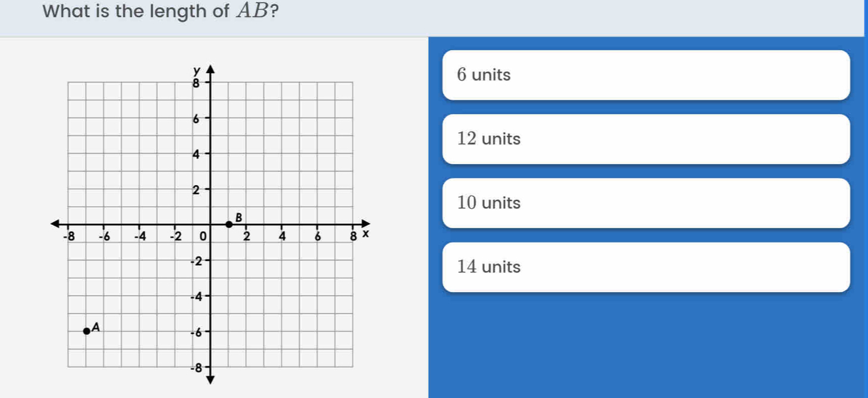Image resolution: width=868 pixels, height=398 pixels.
Task: Pick the "10 units" answer choice
Action: tap(645, 203)
